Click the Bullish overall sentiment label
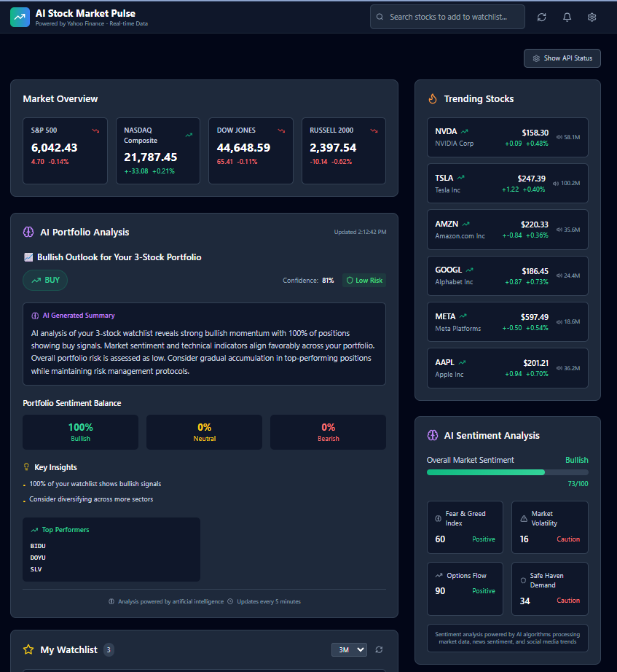This screenshot has height=672, width=617. [577, 460]
